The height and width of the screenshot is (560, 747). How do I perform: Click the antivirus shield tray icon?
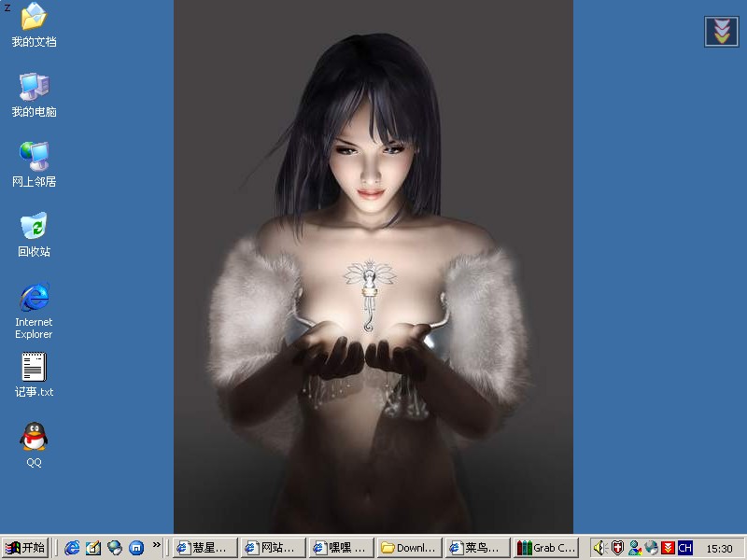pos(617,548)
